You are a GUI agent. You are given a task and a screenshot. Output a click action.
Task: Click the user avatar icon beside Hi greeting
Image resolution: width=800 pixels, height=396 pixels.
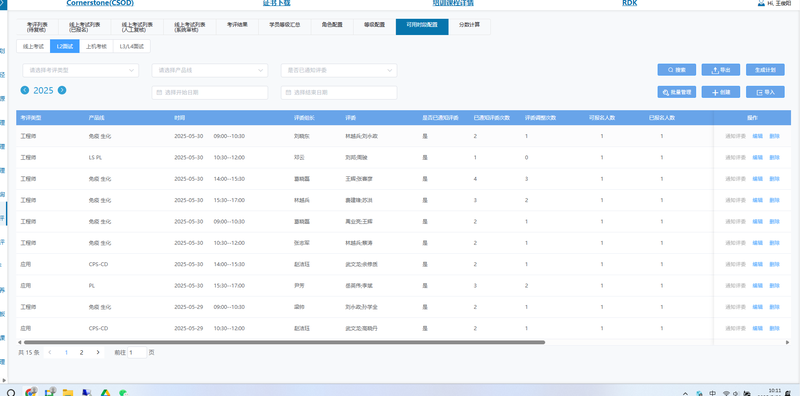[761, 3]
